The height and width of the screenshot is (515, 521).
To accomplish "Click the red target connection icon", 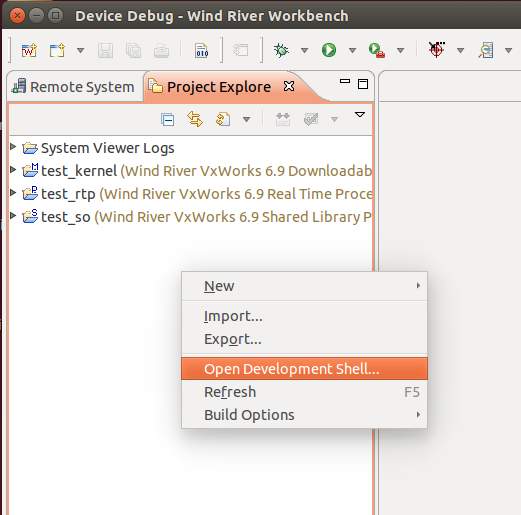I will click(x=436, y=50).
